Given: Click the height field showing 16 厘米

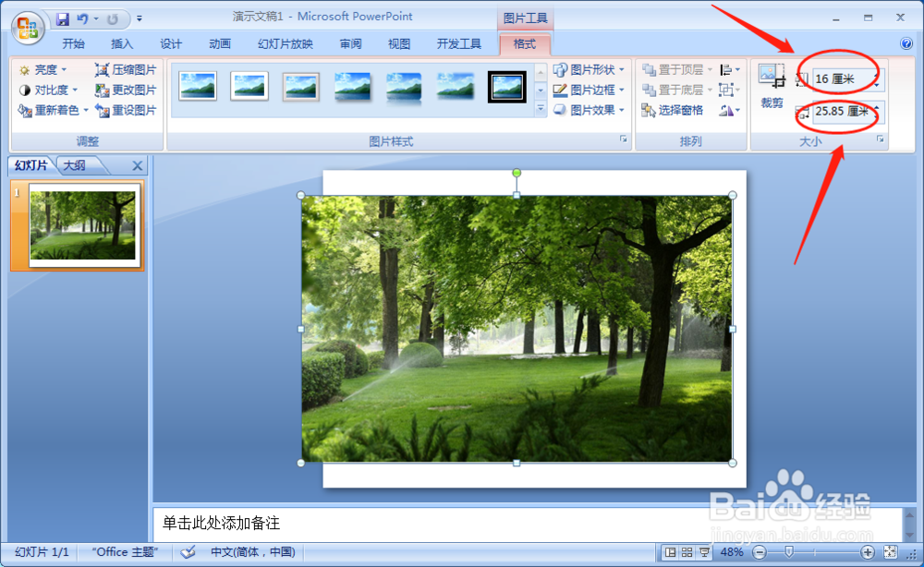Looking at the screenshot, I should click(843, 78).
